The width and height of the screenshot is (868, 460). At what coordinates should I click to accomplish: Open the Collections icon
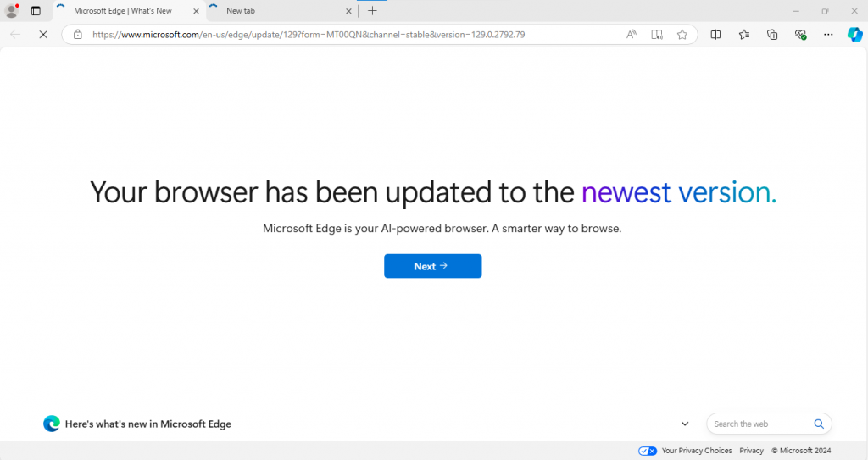[x=772, y=35]
